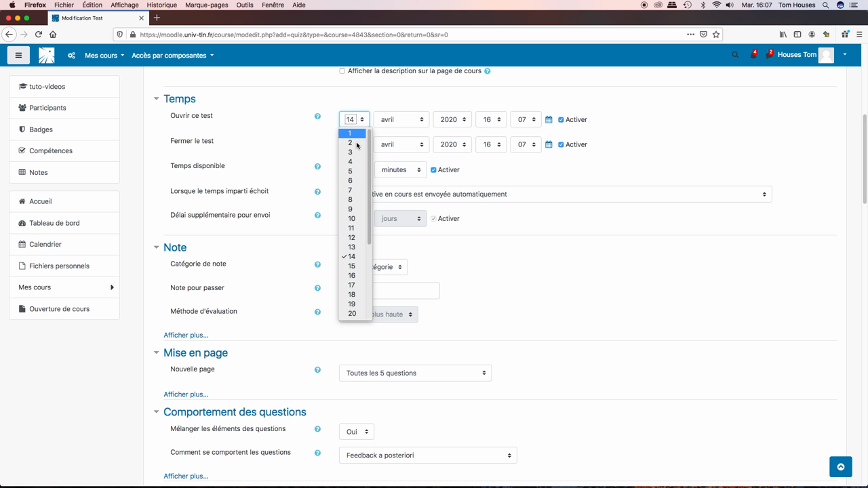
Task: Toggle Activer checkbox for Fermer le test
Action: pyautogui.click(x=561, y=145)
